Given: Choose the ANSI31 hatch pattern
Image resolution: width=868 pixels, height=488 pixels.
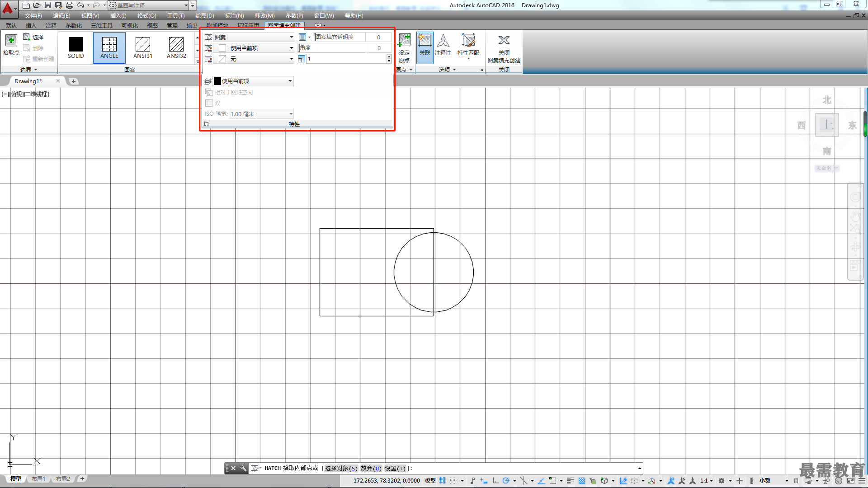Looking at the screenshot, I should pyautogui.click(x=142, y=47).
